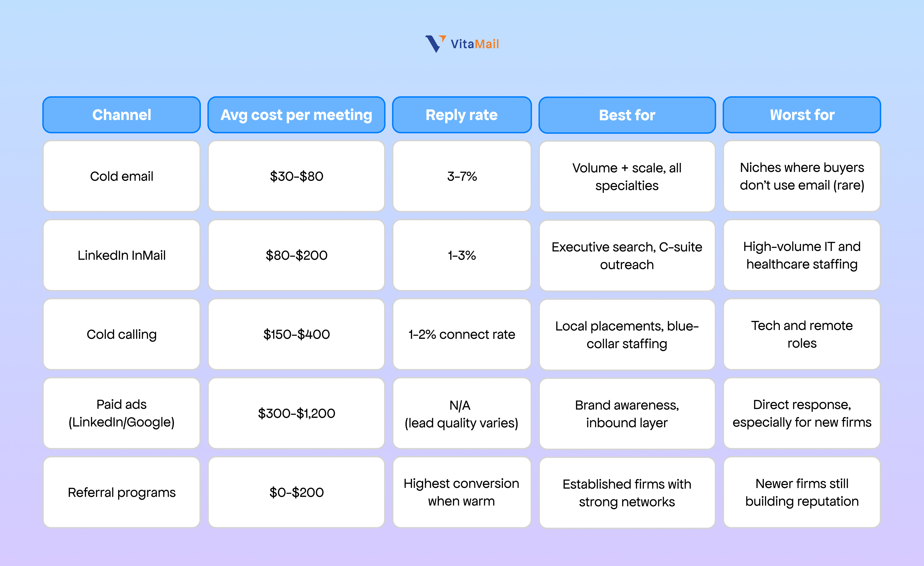
Task: Click the Tech and remote roles cell
Action: [x=802, y=334]
